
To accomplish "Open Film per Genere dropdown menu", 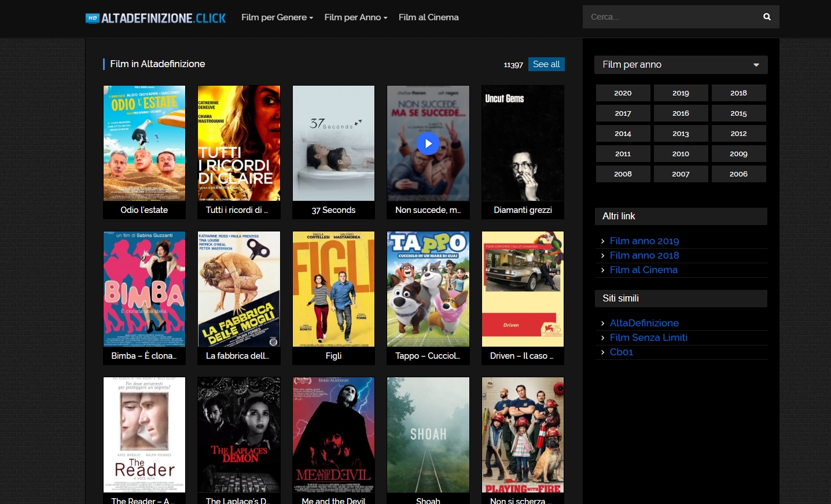I will [x=277, y=17].
